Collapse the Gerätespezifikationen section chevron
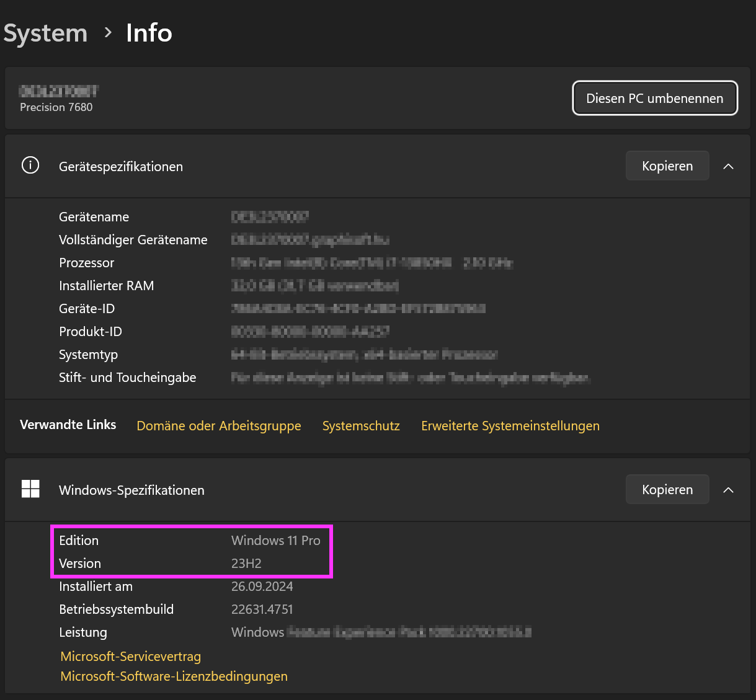Viewport: 756px width, 700px height. point(729,166)
